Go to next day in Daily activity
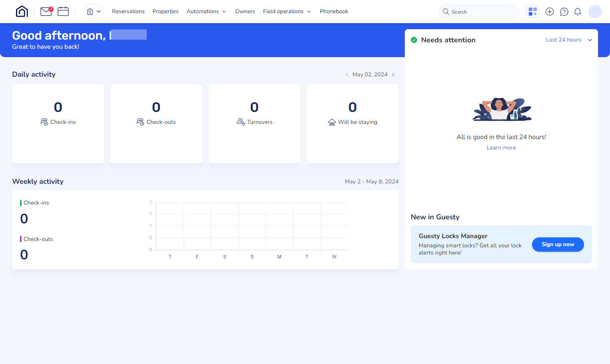 (393, 75)
